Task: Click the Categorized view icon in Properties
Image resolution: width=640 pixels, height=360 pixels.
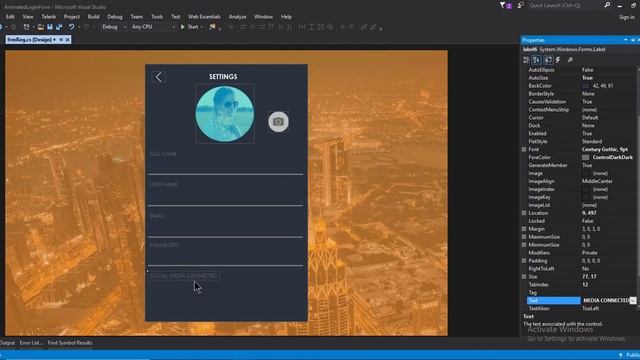Action: click(527, 60)
